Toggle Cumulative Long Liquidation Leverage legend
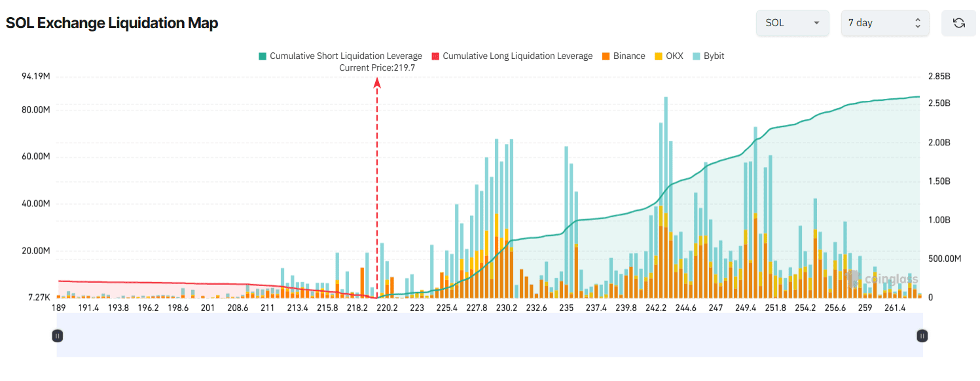This screenshot has height=381, width=980. 517,56
